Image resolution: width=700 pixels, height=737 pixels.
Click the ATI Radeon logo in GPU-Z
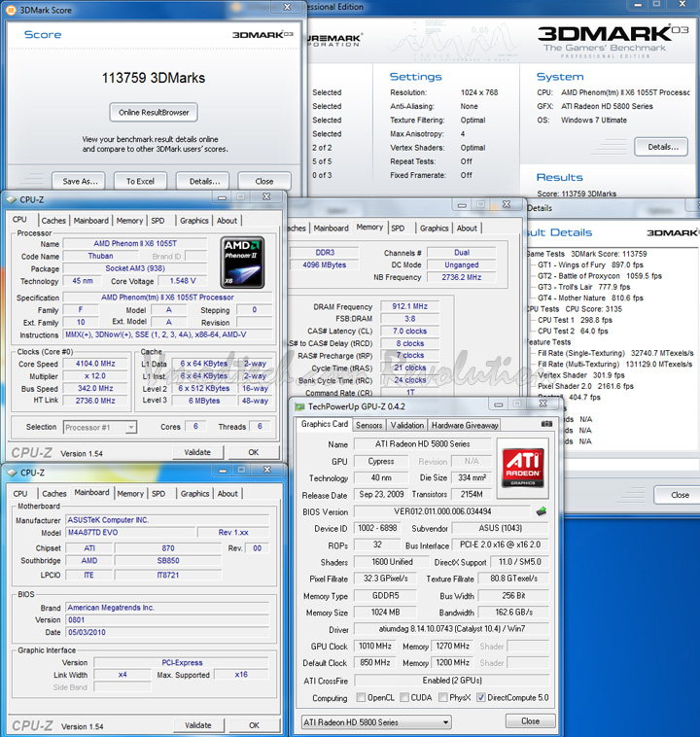[523, 468]
